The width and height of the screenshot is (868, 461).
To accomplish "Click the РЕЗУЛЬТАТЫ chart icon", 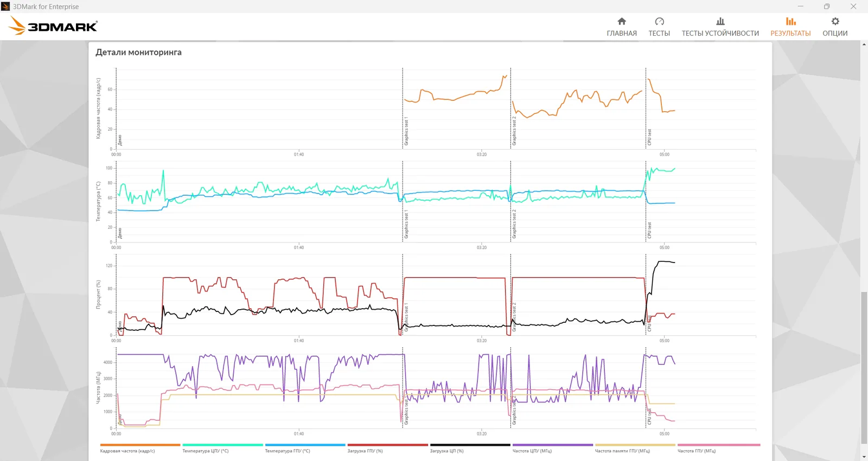I will 790,21.
